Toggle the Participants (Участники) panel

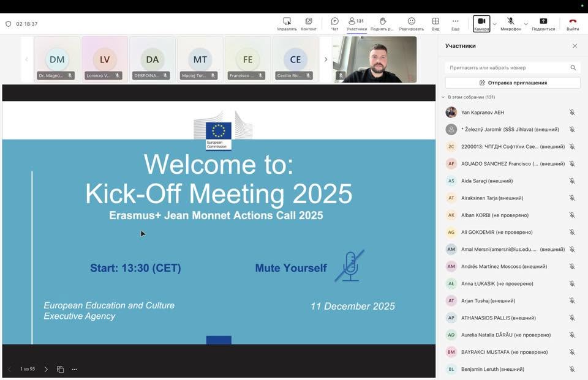coord(356,24)
